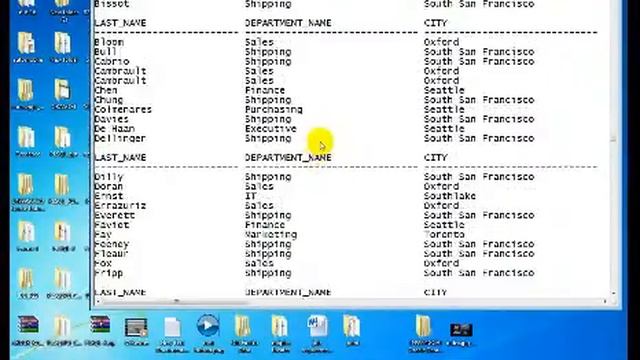Screen dimensions: 640x360
Task: Click the last name "Bull"
Action: pyautogui.click(x=105, y=52)
